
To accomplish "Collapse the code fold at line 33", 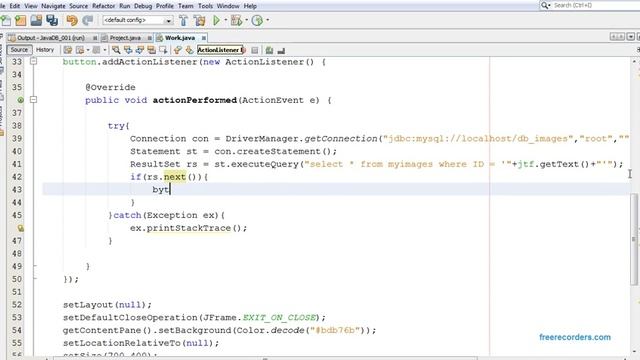I will pos(33,61).
